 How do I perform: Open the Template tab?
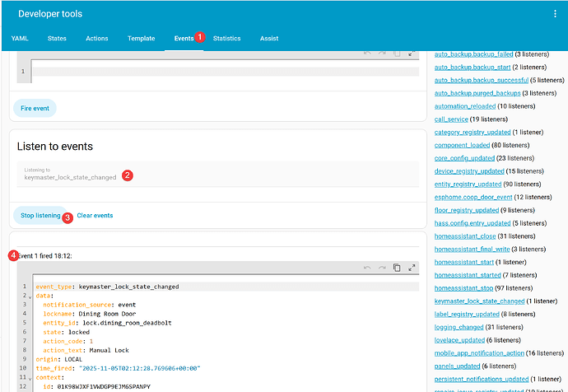click(141, 39)
